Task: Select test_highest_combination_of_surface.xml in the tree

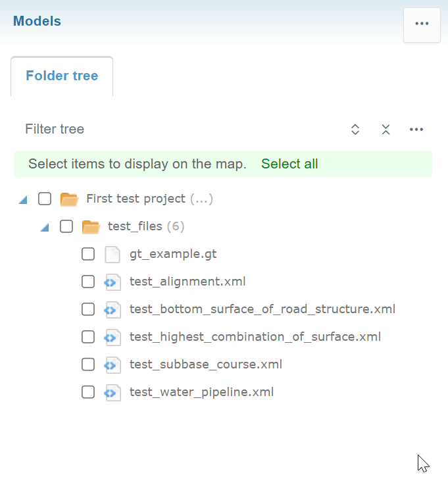Action: click(x=255, y=337)
